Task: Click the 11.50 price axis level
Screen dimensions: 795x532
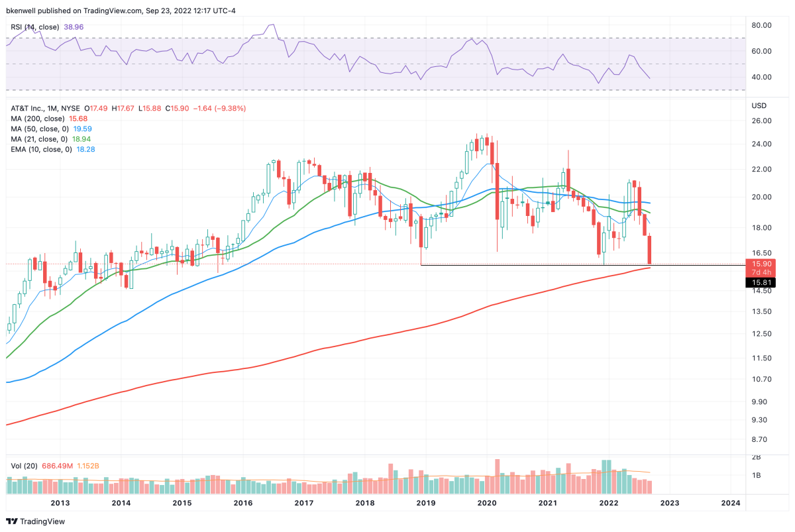Action: [x=761, y=358]
